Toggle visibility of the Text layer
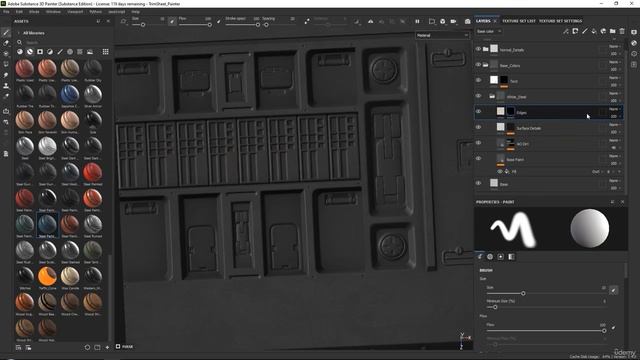The width and height of the screenshot is (640, 360). pos(478,80)
